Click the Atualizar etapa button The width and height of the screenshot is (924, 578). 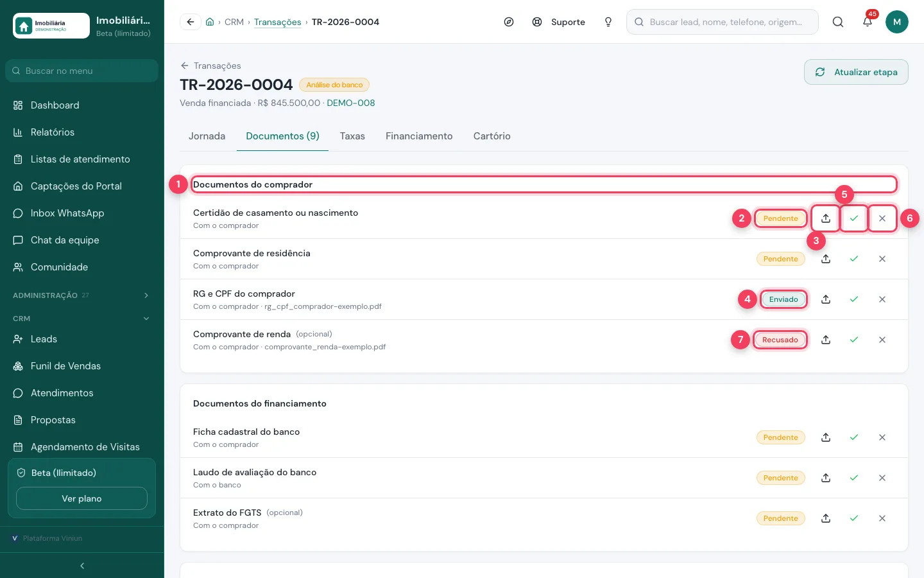(856, 72)
